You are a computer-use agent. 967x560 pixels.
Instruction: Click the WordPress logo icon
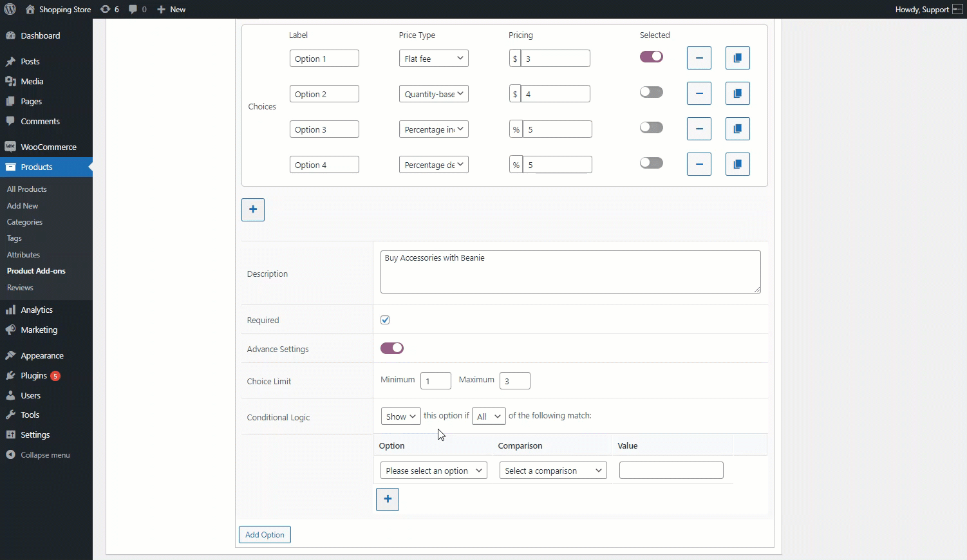(10, 9)
